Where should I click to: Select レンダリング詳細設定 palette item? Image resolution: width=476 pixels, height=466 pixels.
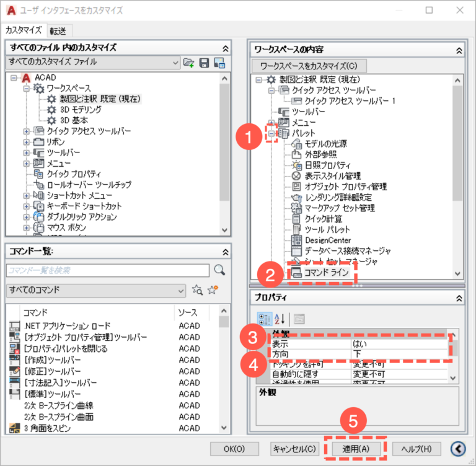point(338,197)
